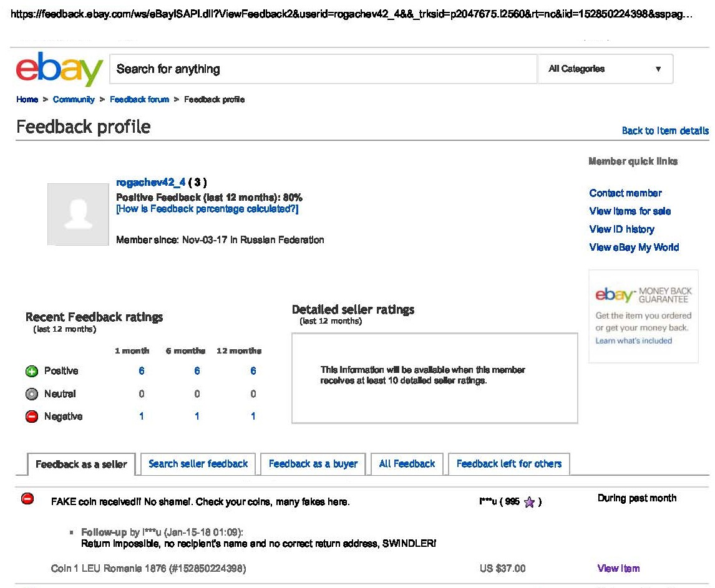The height and width of the screenshot is (588, 715).
Task: Click Back to item details link
Action: 665,131
